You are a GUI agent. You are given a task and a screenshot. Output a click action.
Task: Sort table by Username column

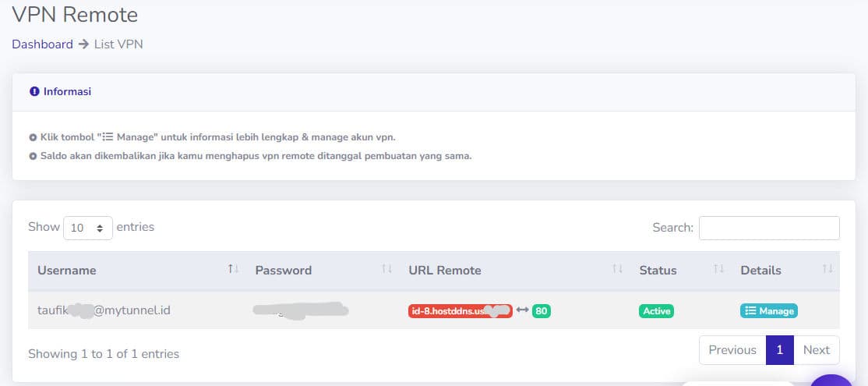[x=137, y=271]
